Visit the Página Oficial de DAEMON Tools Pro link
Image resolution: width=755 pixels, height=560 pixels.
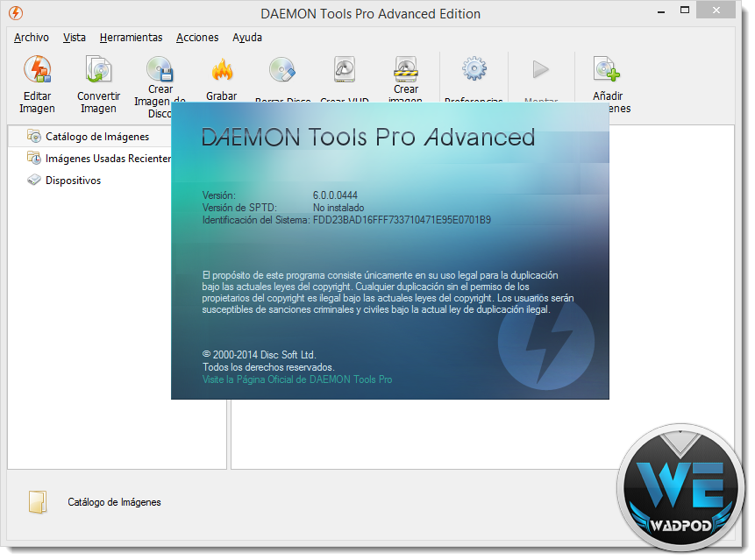297,379
